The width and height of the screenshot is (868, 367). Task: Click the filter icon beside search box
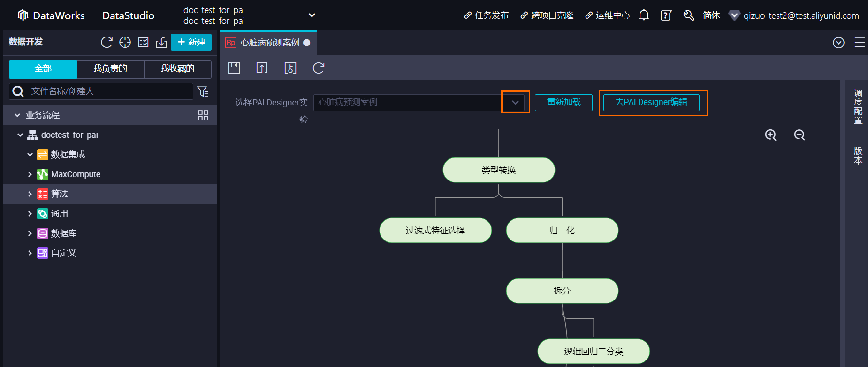click(203, 91)
